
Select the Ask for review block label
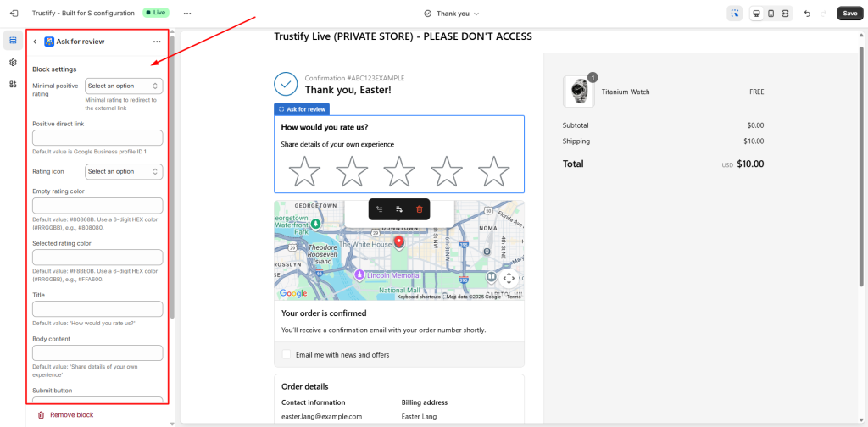[302, 109]
